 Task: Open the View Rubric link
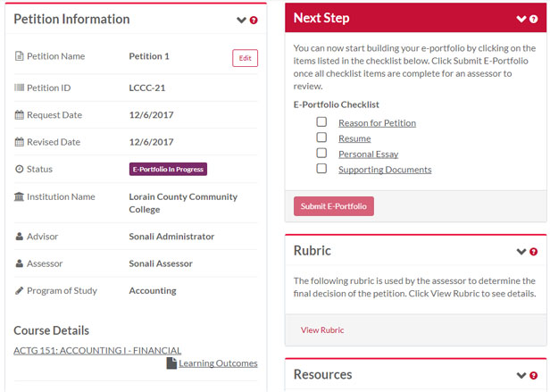321,329
